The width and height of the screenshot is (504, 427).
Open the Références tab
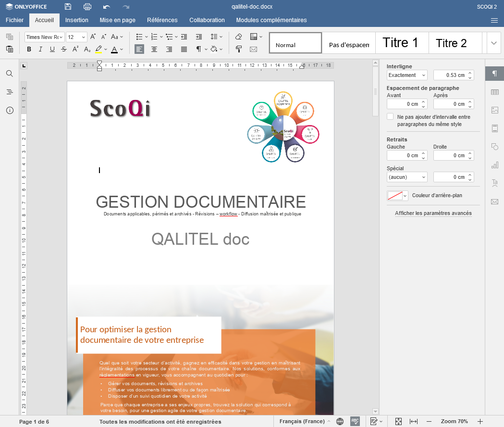162,20
